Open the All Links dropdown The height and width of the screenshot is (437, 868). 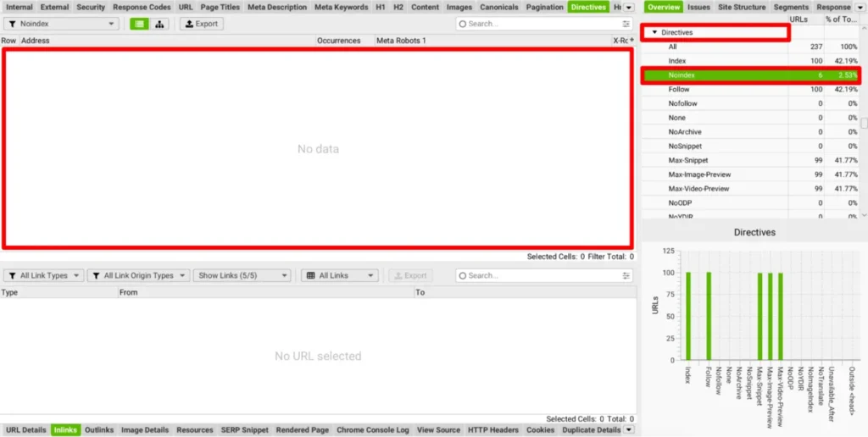(x=339, y=275)
